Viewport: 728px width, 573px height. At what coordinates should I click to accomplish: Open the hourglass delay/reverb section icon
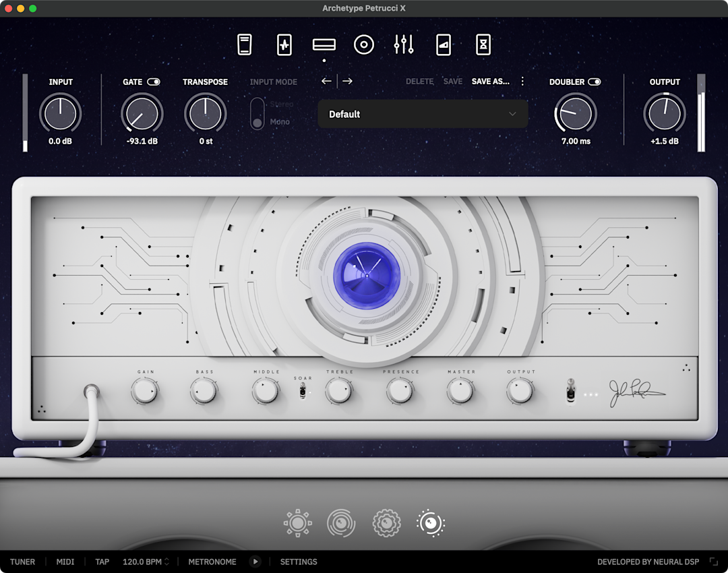pyautogui.click(x=483, y=44)
